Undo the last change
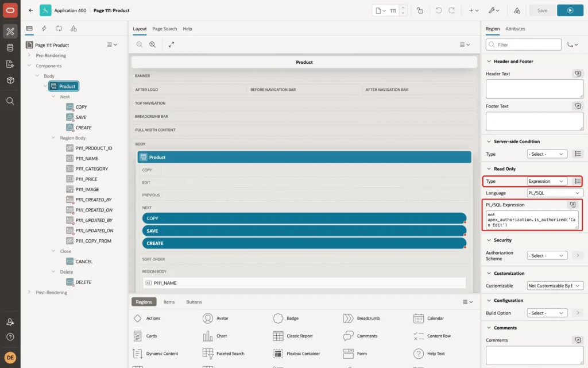Screen dimensions: 588x368 (x=438, y=10)
